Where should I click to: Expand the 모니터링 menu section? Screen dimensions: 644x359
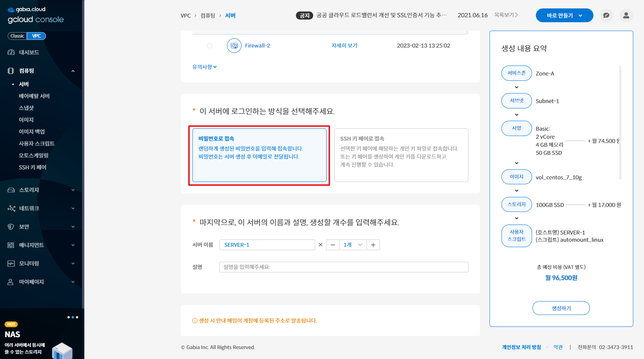73,264
